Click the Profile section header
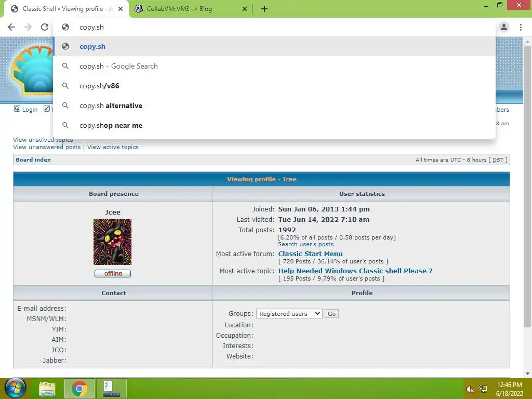The image size is (532, 399). pyautogui.click(x=362, y=293)
